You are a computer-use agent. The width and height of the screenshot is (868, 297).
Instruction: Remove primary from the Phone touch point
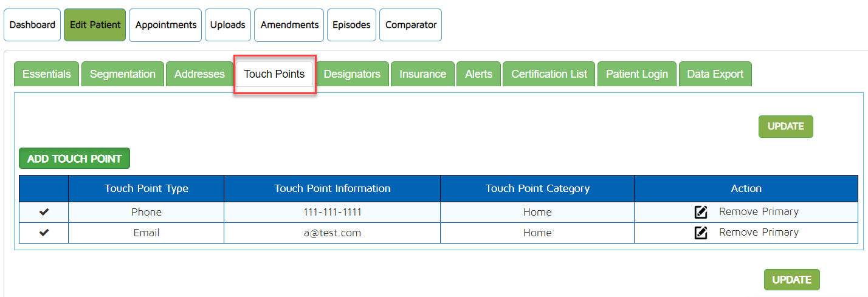pos(758,212)
